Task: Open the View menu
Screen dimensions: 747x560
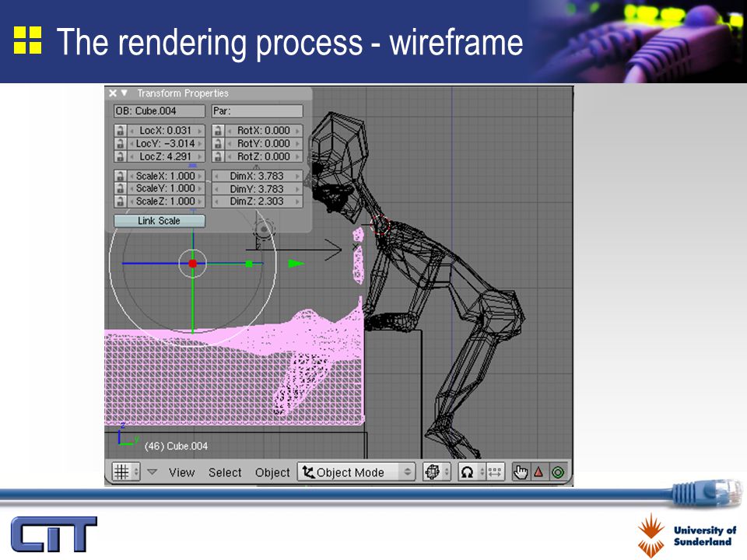Action: coord(181,472)
